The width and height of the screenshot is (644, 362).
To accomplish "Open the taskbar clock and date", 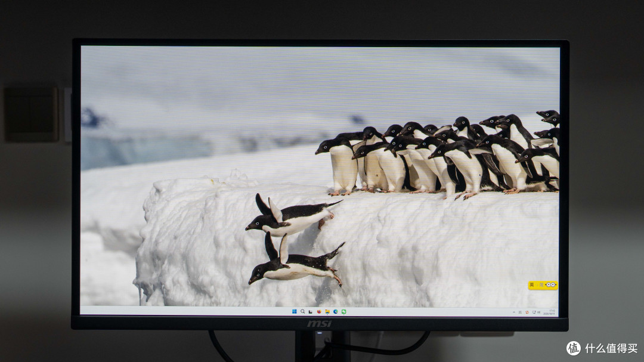I will (549, 313).
